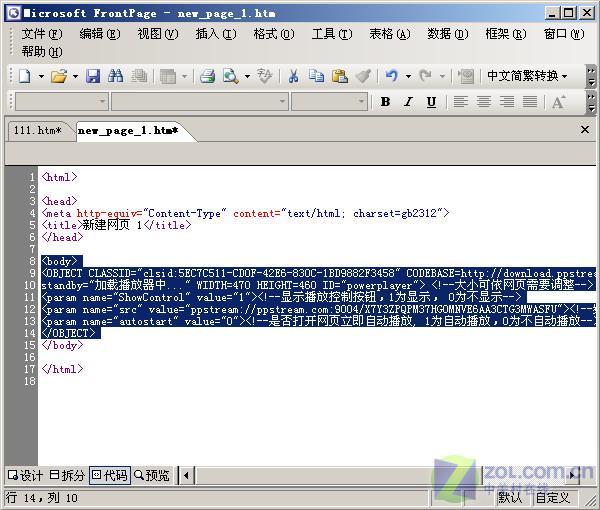Screen dimensions: 600x510
Task: Close the current document with the X
Action: pyautogui.click(x=584, y=130)
